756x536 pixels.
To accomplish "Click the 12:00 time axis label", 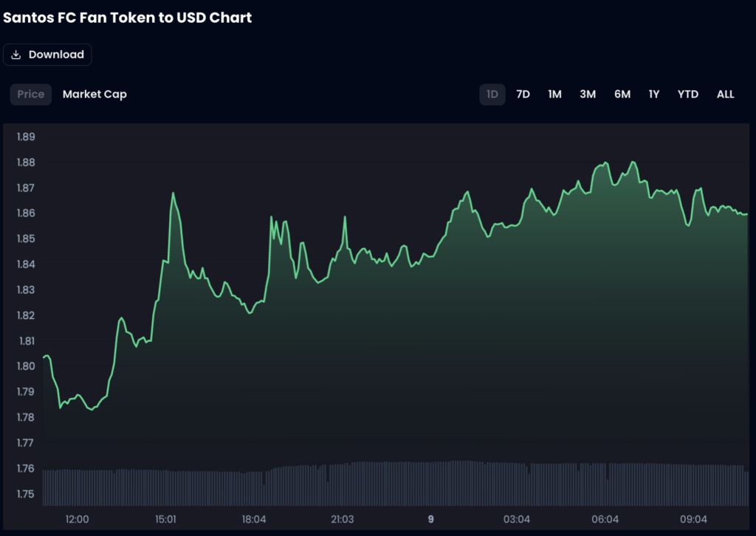I will pos(77,519).
